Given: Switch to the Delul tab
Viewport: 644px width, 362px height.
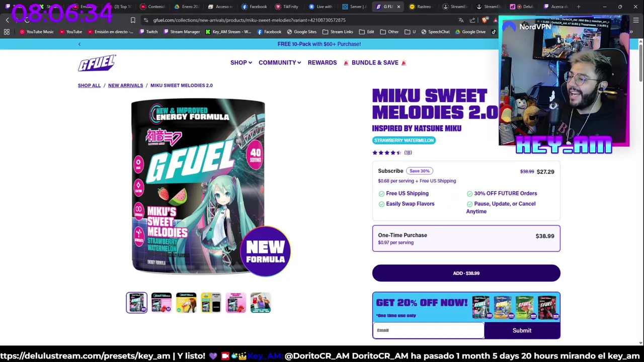Looking at the screenshot, I should point(522,7).
